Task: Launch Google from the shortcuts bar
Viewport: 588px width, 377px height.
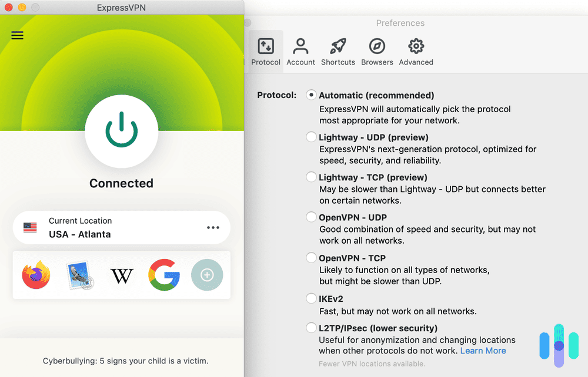Action: click(x=164, y=274)
